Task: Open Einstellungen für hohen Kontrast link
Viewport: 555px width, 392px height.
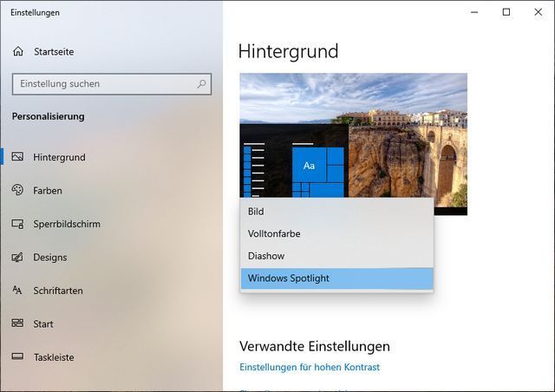Action: pyautogui.click(x=310, y=367)
